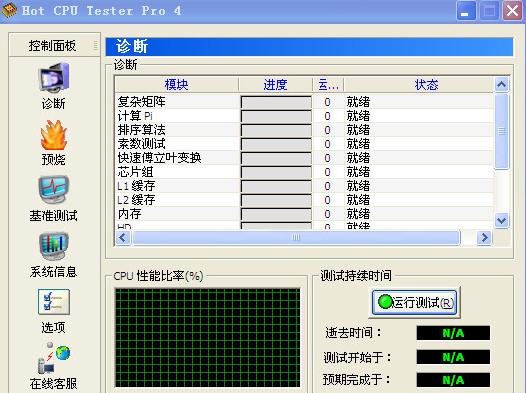The height and width of the screenshot is (393, 526).
Task: Select the 复杂矩阵 module row
Action: (x=304, y=102)
